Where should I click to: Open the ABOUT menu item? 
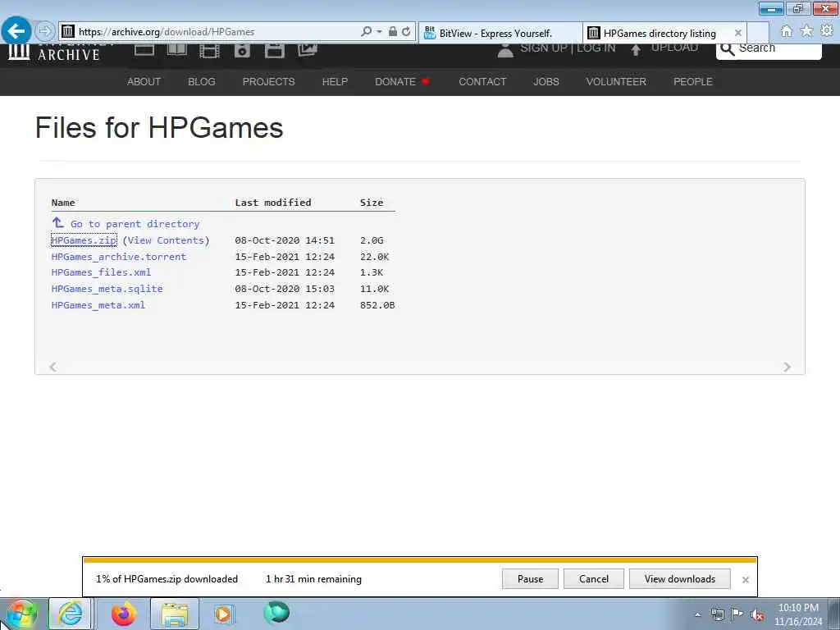[144, 81]
